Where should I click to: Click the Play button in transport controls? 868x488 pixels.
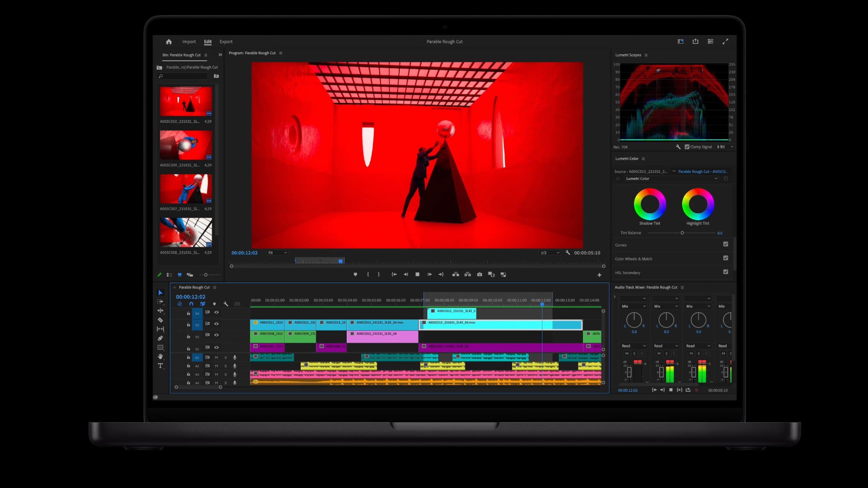pyautogui.click(x=429, y=274)
